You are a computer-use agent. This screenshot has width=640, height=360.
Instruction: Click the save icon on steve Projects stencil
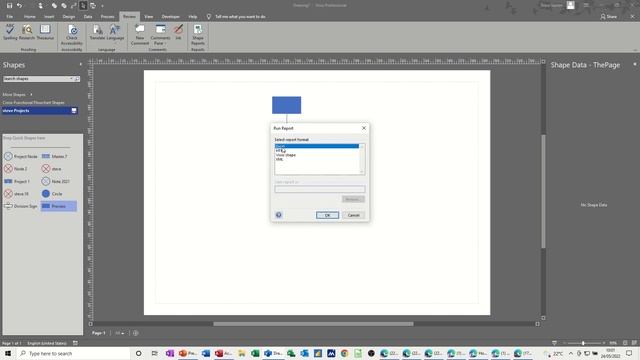74,111
